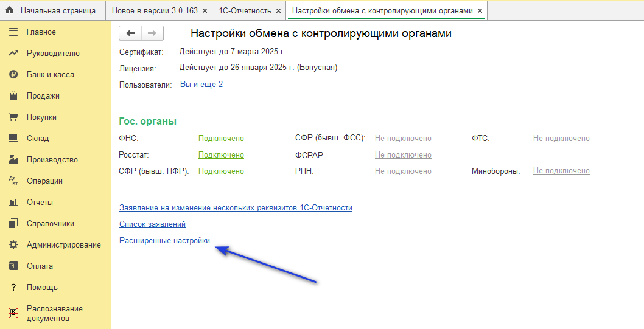Viewport: 644px width, 329px height.
Task: Close the Настройки обмена tab
Action: pyautogui.click(x=480, y=11)
